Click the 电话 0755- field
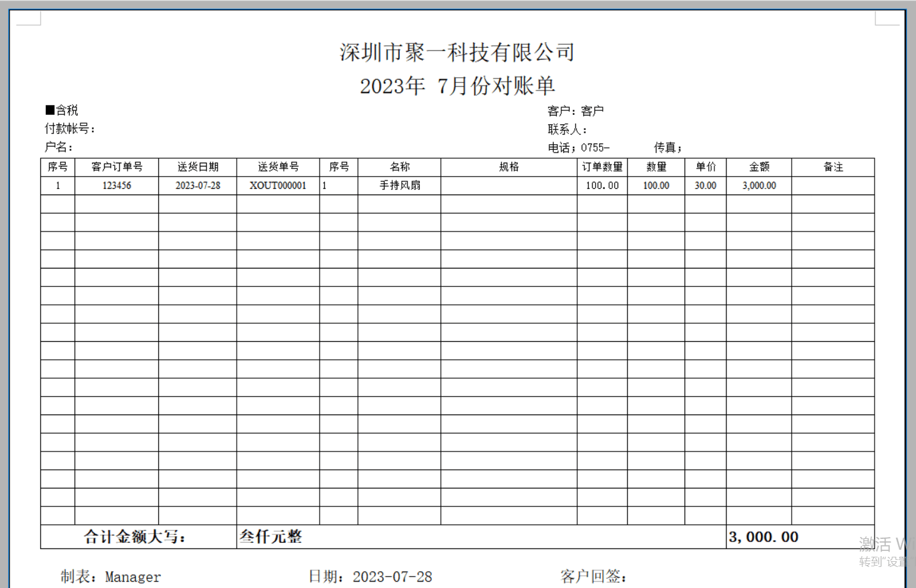916x588 pixels. tap(579, 148)
